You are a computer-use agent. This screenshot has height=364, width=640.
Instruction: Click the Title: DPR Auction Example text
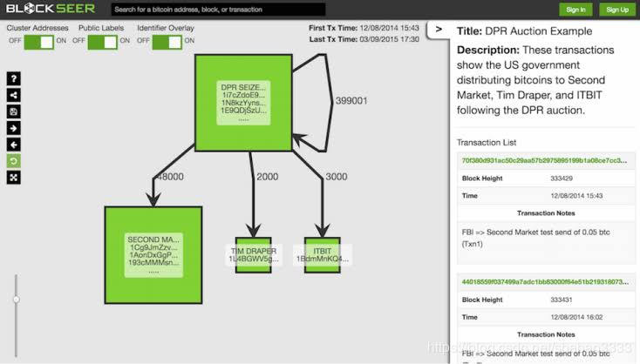[525, 31]
